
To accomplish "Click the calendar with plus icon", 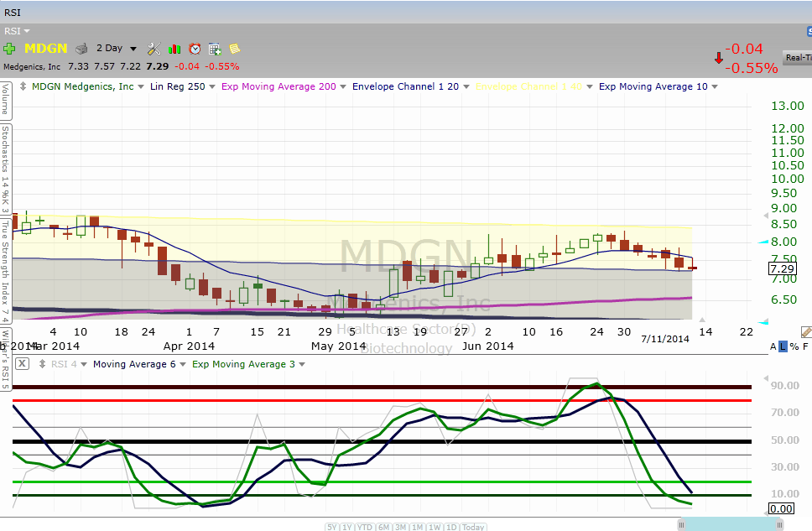I will click(x=215, y=49).
